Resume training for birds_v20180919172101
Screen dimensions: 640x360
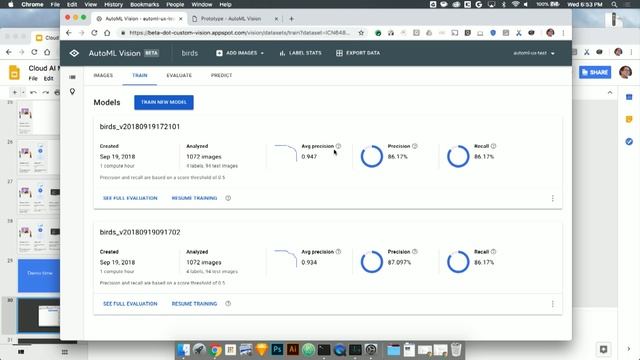point(194,198)
